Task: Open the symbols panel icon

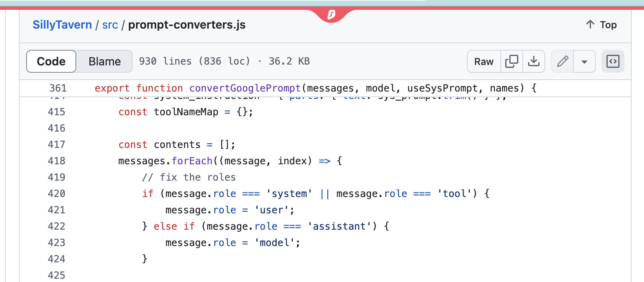Action: (613, 61)
